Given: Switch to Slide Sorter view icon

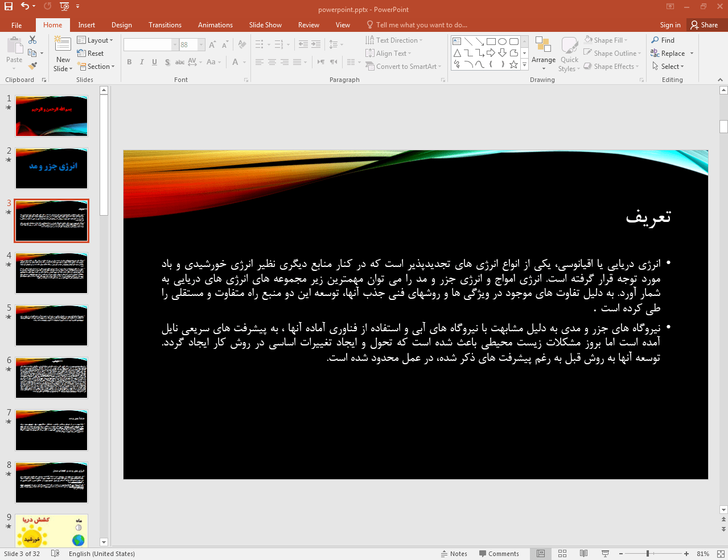Looking at the screenshot, I should [x=562, y=554].
